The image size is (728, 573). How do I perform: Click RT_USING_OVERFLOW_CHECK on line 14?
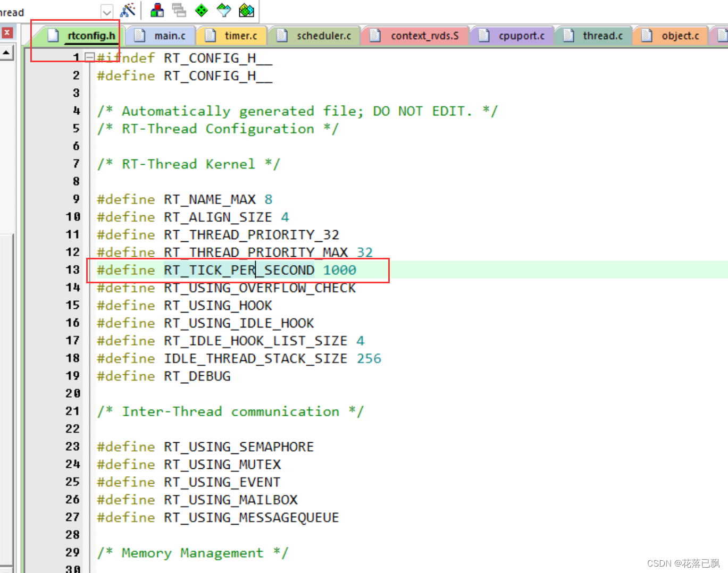click(x=260, y=288)
